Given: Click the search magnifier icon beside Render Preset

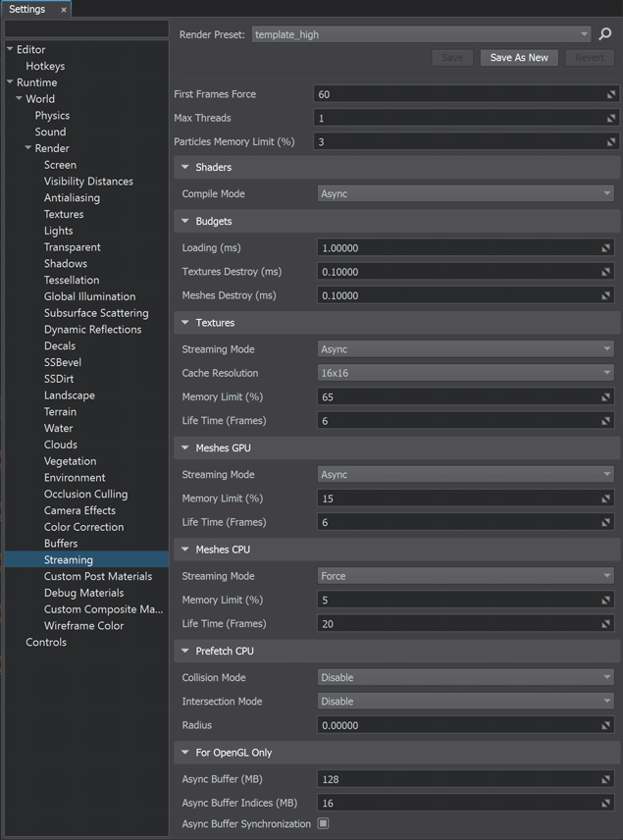Looking at the screenshot, I should point(605,34).
